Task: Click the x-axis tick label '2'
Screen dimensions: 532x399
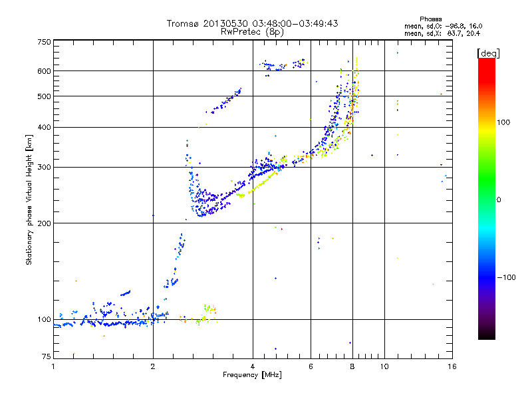Action: tap(153, 366)
